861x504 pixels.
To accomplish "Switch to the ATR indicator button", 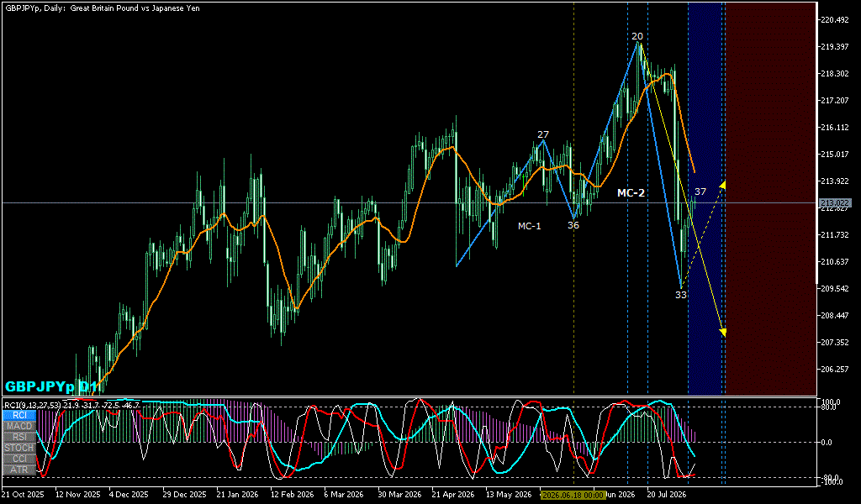I will click(19, 470).
